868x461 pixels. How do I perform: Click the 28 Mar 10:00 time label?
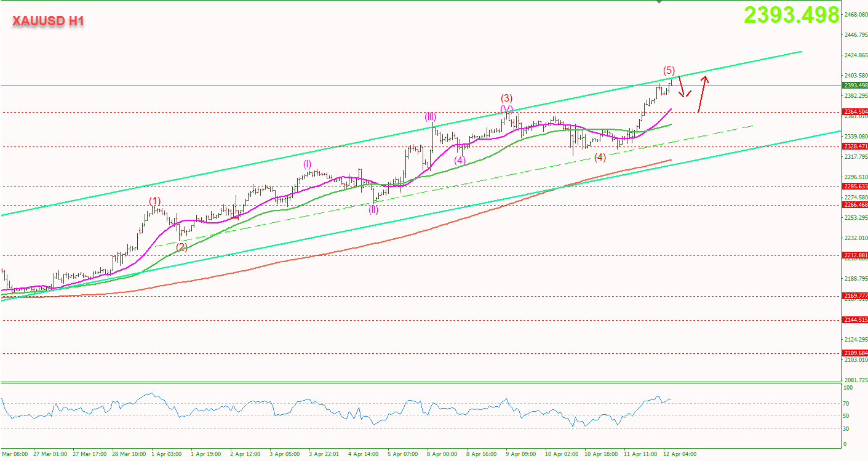pyautogui.click(x=129, y=454)
